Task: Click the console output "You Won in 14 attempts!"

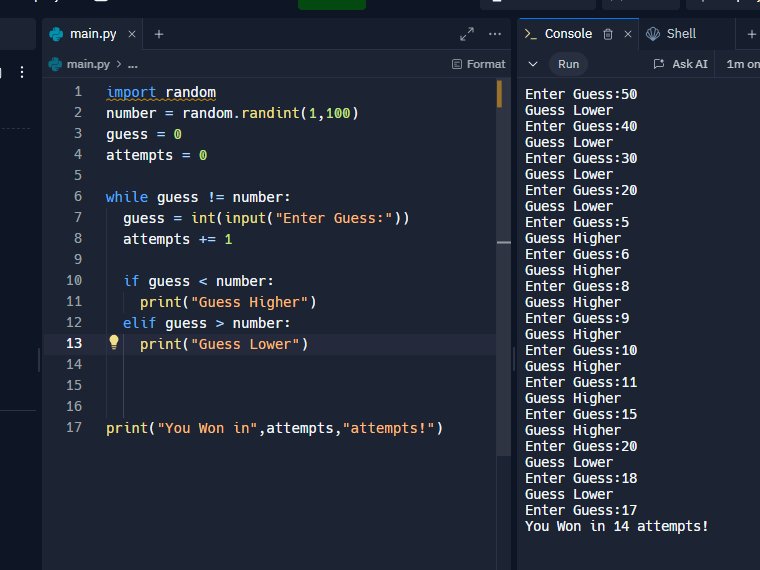Action: click(617, 526)
